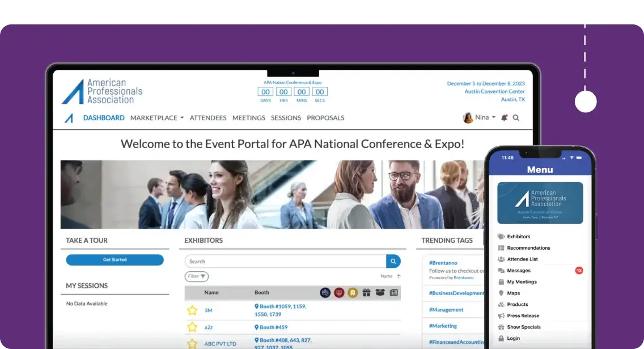Click the newspaper icon in exhibitor header

click(x=393, y=293)
